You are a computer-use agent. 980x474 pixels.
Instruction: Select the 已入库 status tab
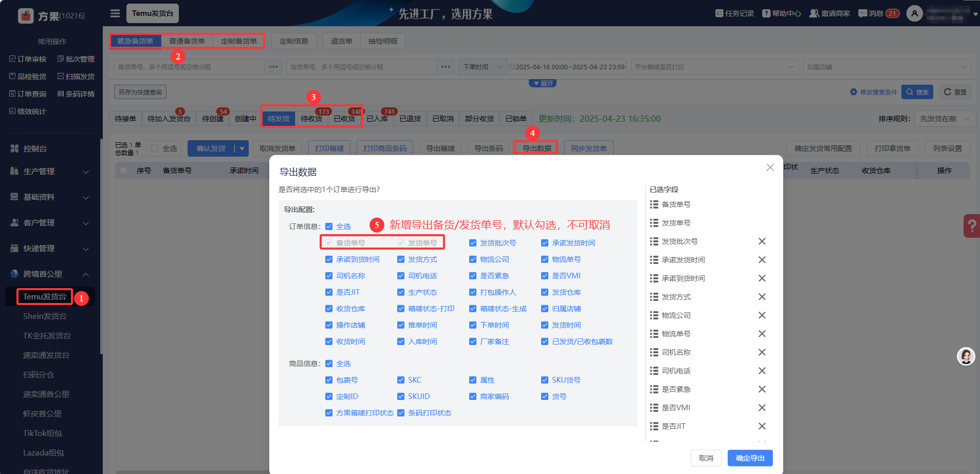(377, 119)
